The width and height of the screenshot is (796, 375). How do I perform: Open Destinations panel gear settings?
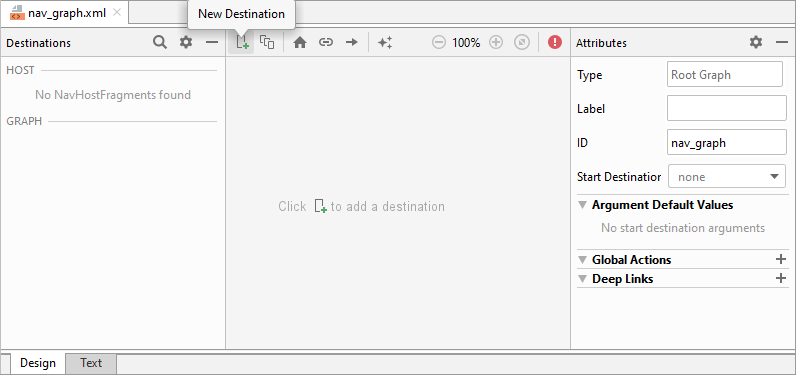tap(186, 43)
